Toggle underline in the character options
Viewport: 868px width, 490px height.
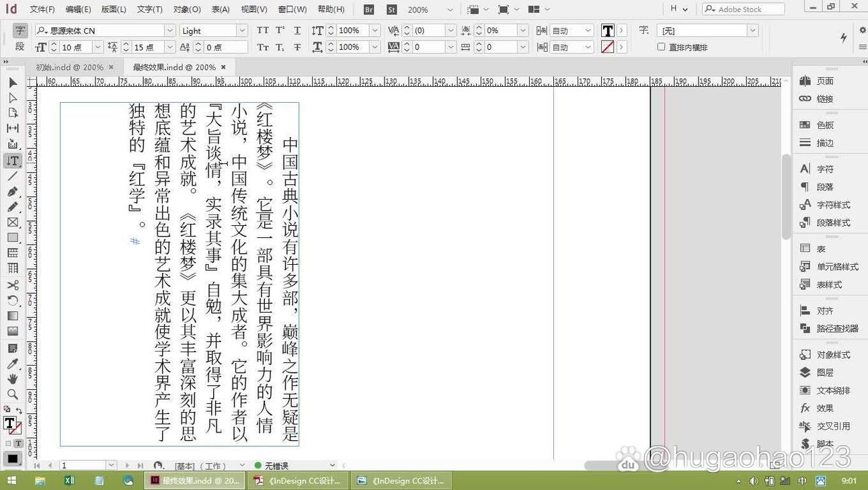click(297, 30)
